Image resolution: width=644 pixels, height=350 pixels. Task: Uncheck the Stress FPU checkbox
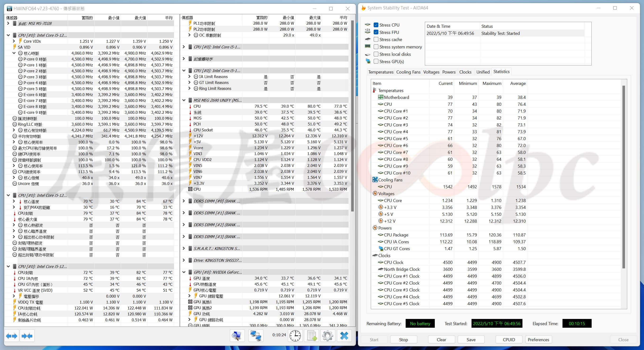pos(376,32)
